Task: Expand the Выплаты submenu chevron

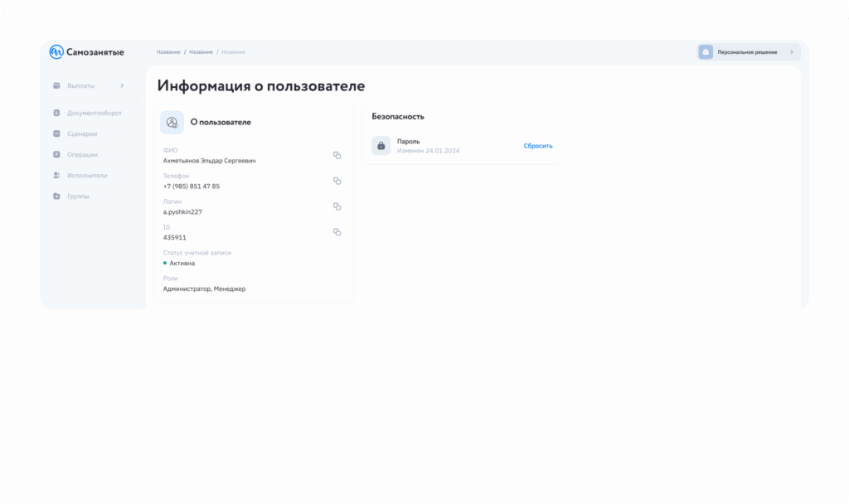Action: tap(122, 85)
